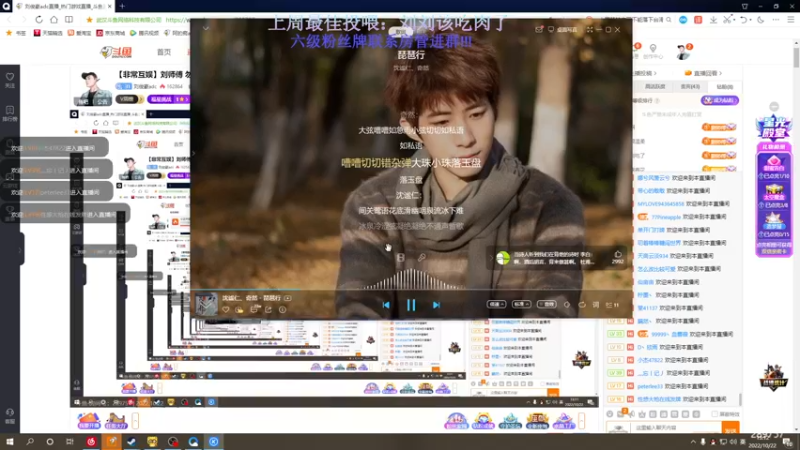The image size is (800, 450).
Task: Collapse side widget with minus circle
Action: coord(774,107)
